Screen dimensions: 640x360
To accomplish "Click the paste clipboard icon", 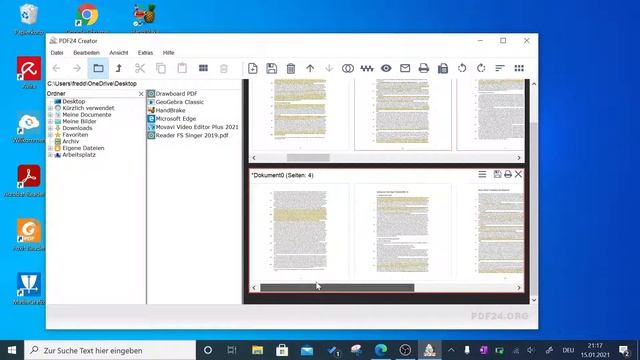I will tap(182, 68).
